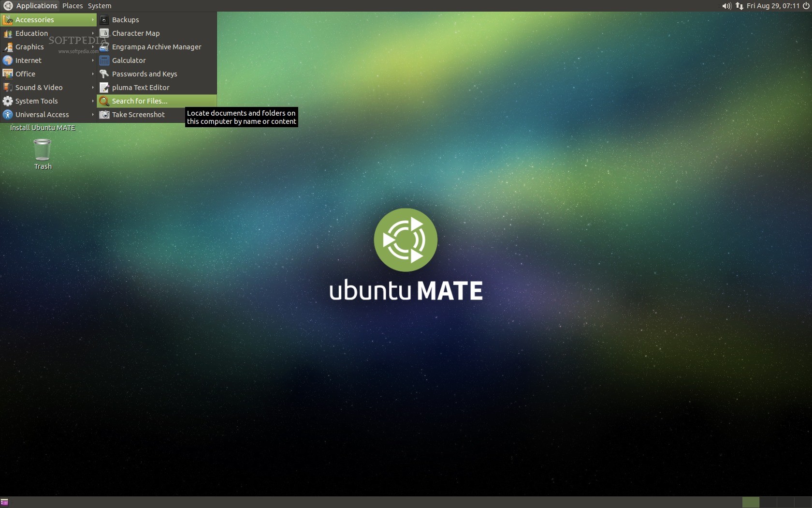Click the Backups safe icon

104,20
